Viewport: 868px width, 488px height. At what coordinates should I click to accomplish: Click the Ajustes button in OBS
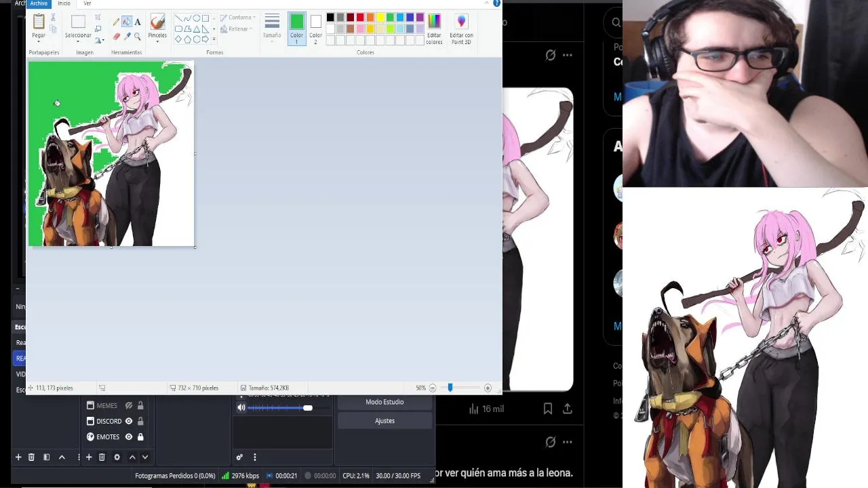point(384,421)
